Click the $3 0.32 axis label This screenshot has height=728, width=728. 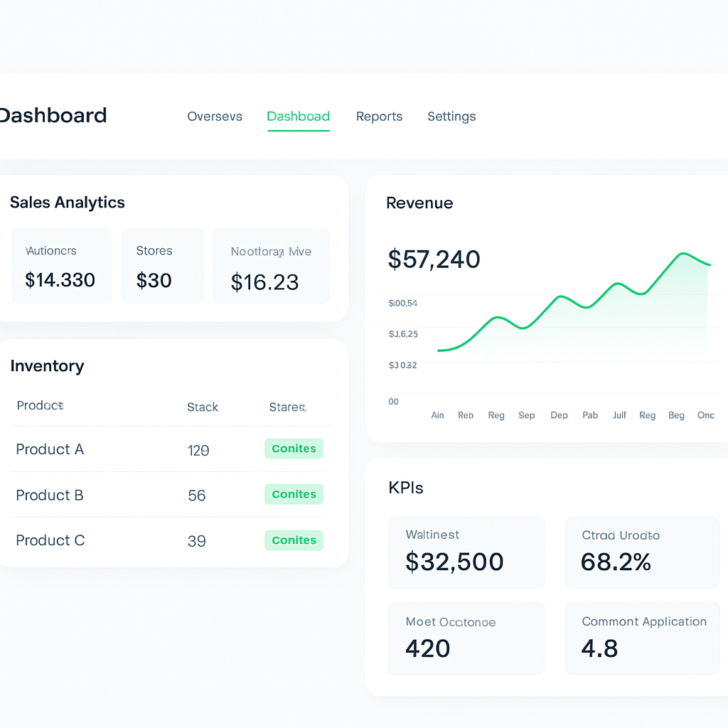[402, 365]
